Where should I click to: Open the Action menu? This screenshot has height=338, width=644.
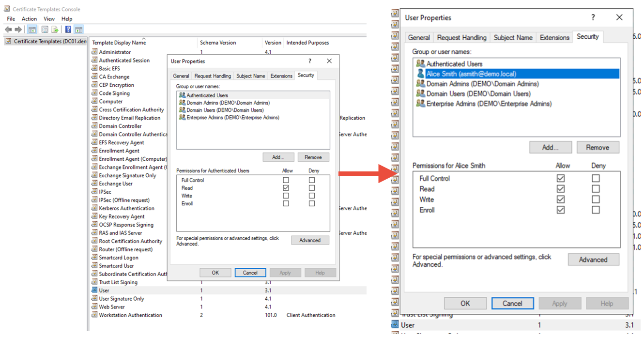point(29,19)
